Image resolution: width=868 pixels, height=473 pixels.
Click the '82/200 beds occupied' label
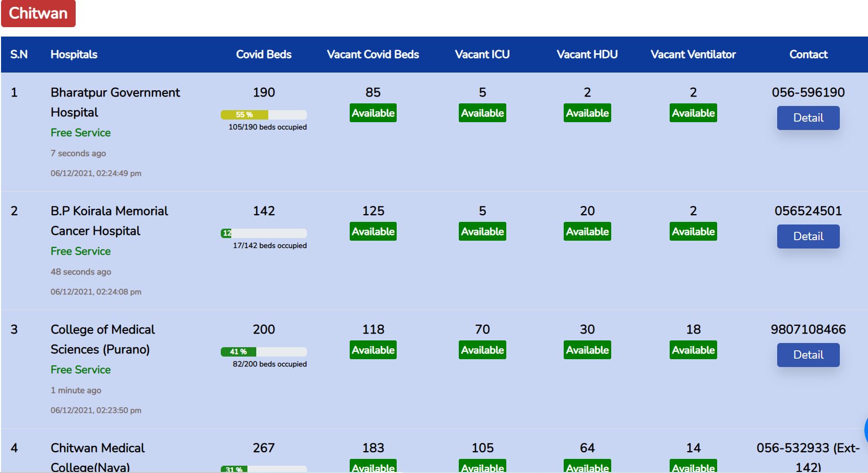(270, 364)
